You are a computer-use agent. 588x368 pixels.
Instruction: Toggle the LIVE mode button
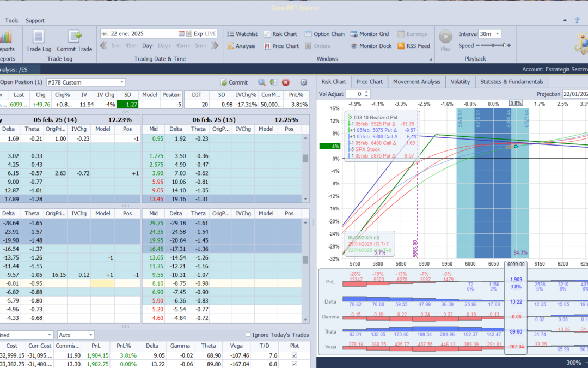[x=210, y=33]
